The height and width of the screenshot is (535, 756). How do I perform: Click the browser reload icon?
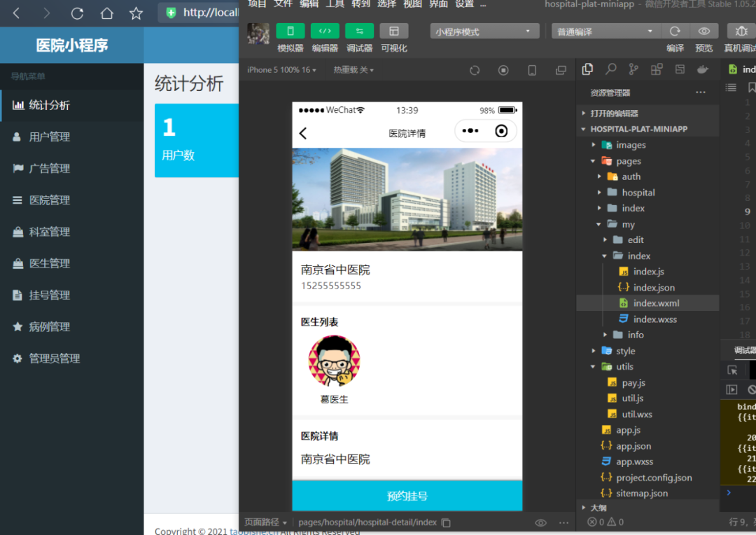pos(77,13)
